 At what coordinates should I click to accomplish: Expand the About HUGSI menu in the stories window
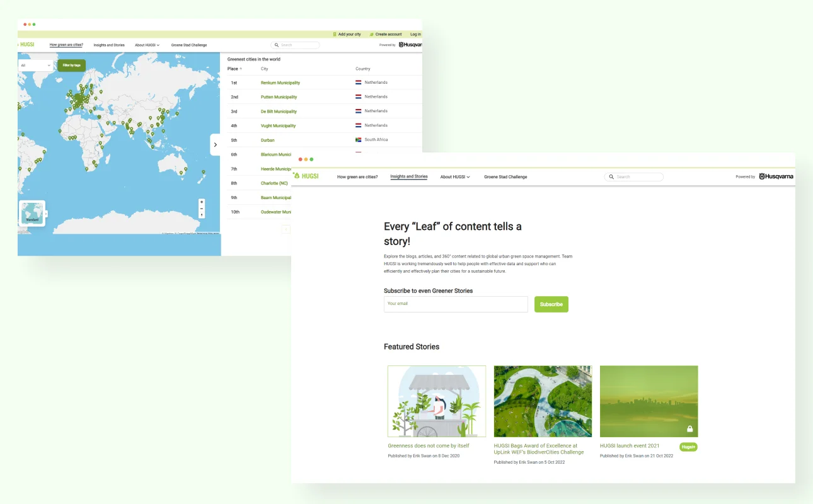coord(455,177)
